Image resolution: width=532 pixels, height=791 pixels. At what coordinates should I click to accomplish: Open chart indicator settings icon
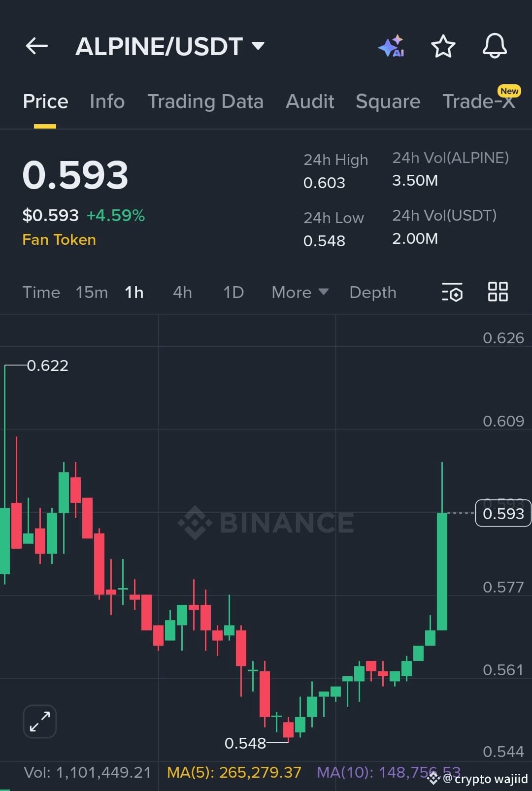click(452, 292)
